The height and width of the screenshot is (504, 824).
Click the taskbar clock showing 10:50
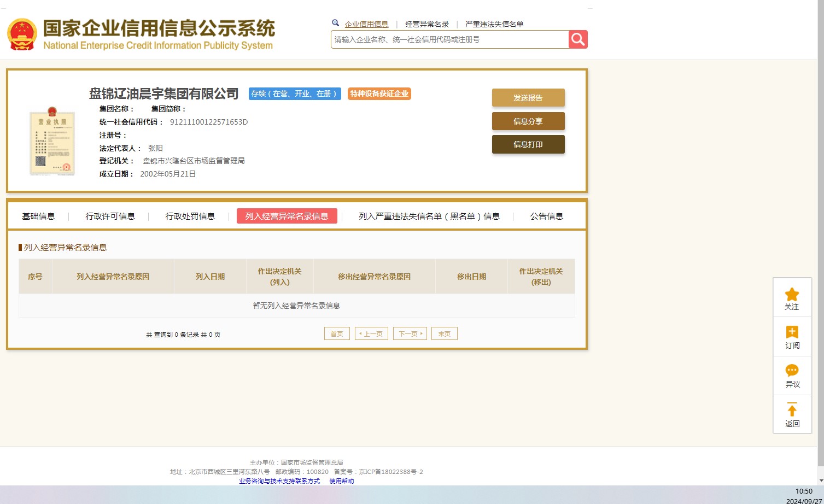(x=804, y=491)
